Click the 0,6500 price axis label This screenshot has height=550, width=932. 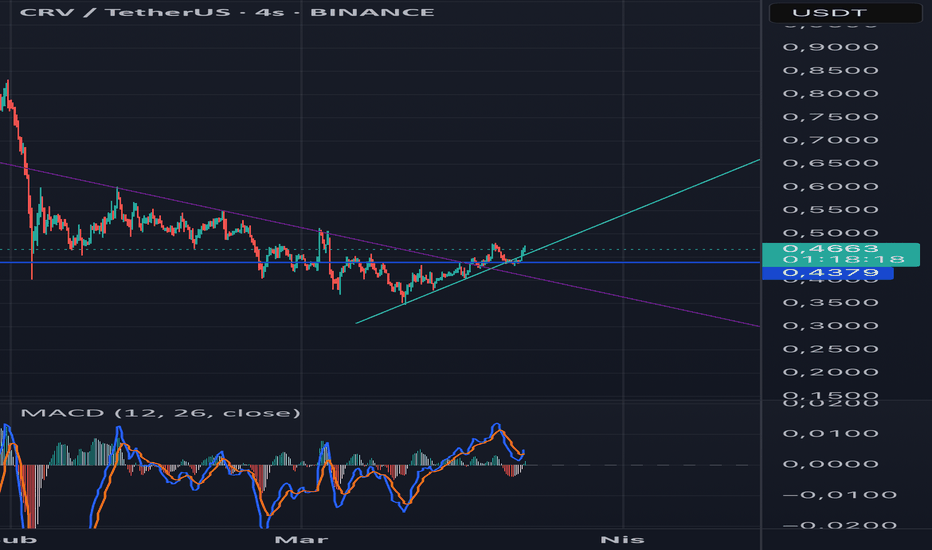point(830,163)
